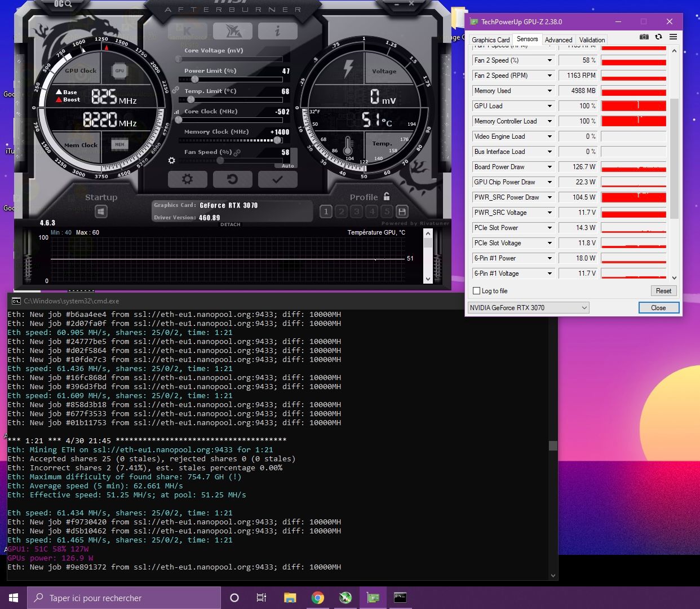This screenshot has width=700, height=609.
Task: Enable Log to file checkbox
Action: click(x=477, y=291)
